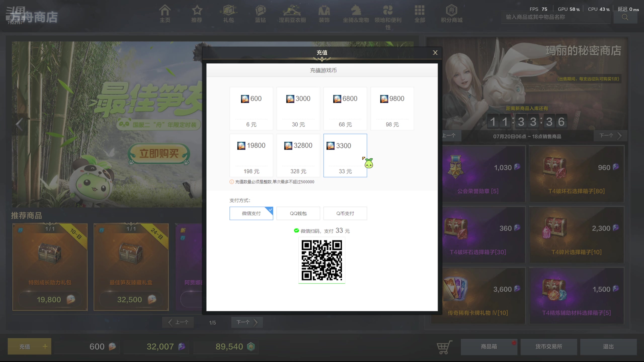The width and height of the screenshot is (644, 362).
Task: Open the T4碎片选择箱子[10] item
Action: (577, 235)
